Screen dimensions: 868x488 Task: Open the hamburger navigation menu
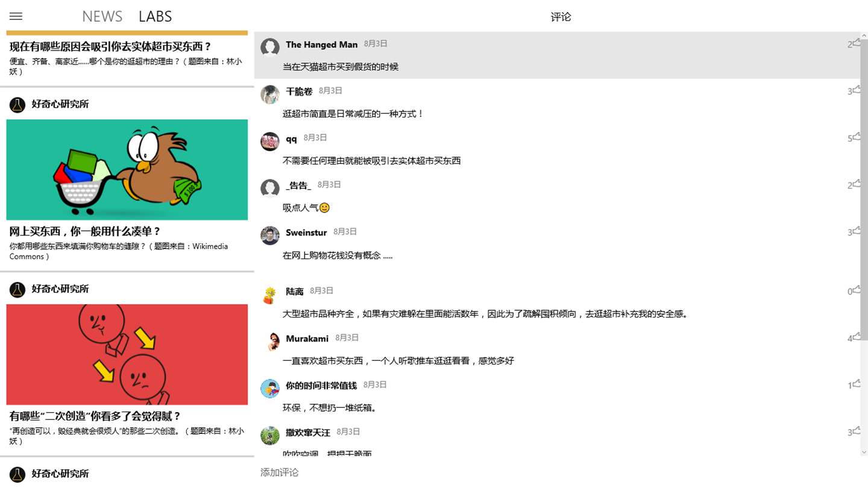16,16
